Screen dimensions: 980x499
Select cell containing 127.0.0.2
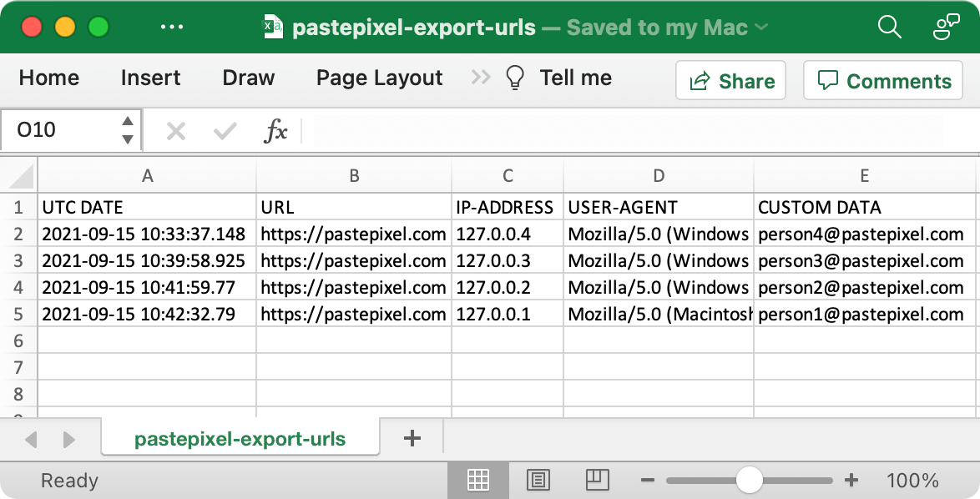508,287
